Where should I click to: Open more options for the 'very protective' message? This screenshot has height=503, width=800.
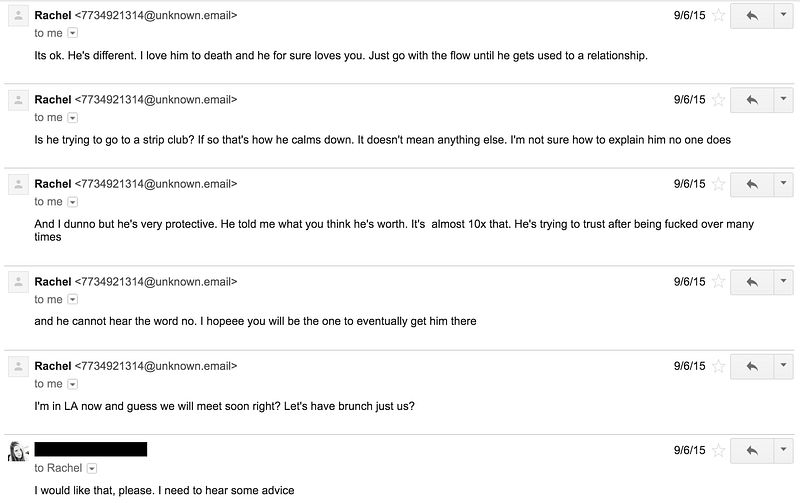pos(783,184)
